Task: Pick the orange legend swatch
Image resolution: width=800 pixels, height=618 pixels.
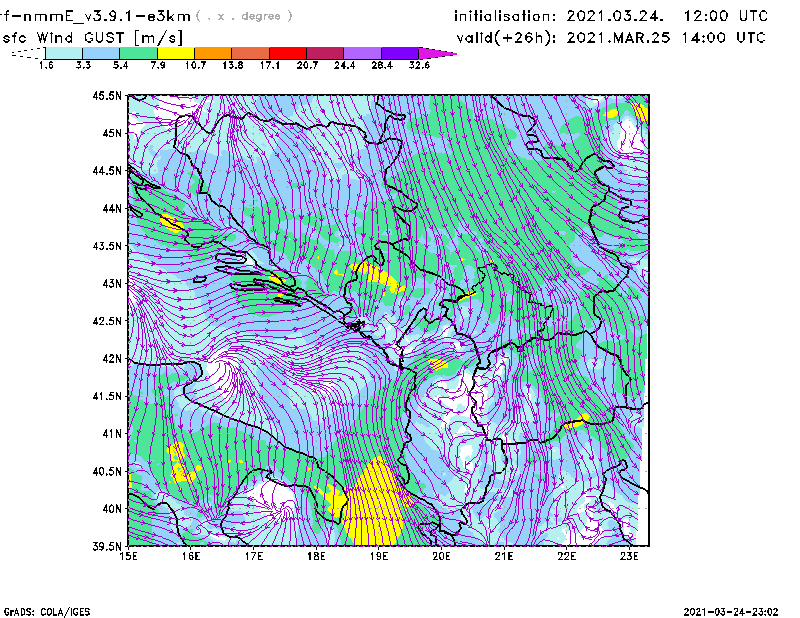Action: click(x=213, y=53)
